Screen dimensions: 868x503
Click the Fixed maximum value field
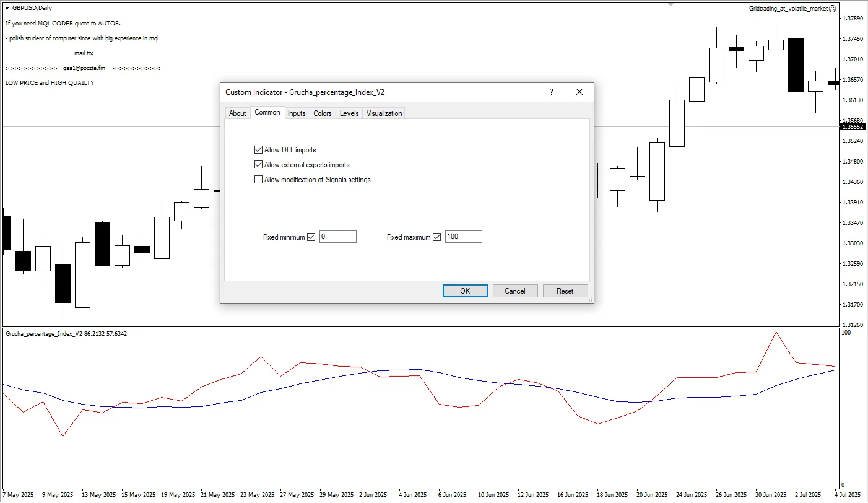tap(463, 237)
